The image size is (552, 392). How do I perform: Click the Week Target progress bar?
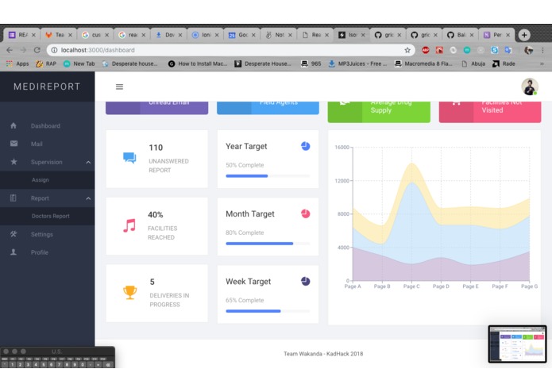tap(268, 311)
